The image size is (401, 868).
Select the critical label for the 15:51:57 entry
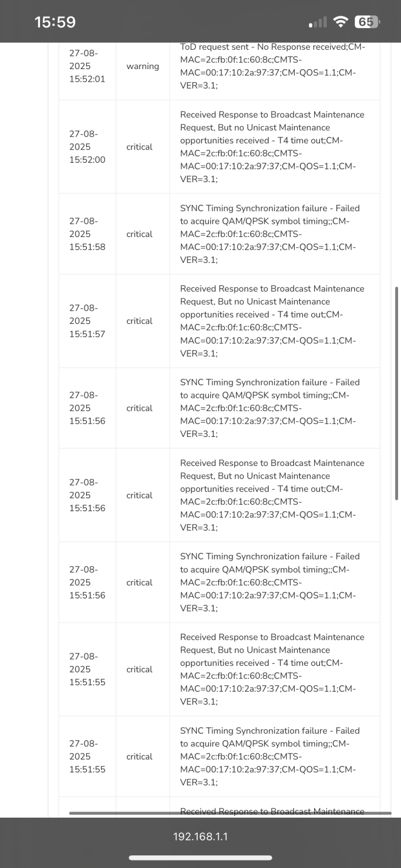point(139,321)
